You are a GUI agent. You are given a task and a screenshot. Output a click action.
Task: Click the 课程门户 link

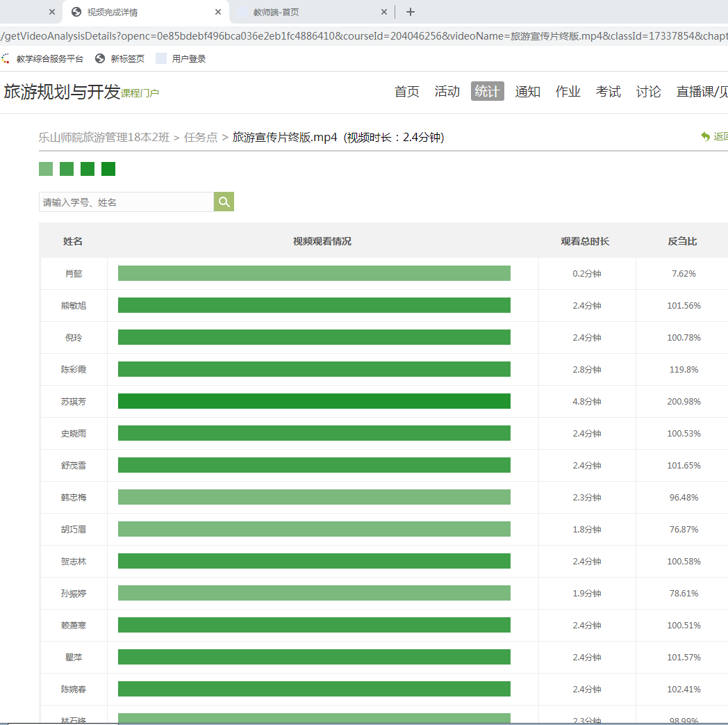coord(140,93)
